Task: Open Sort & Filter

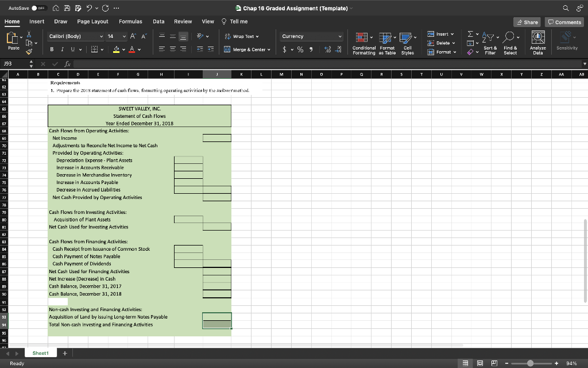Action: click(x=490, y=44)
